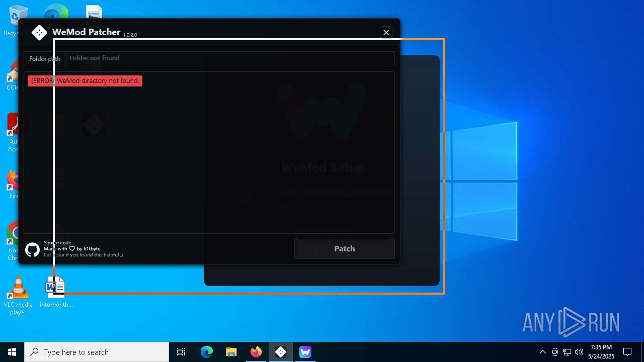Open the Firefox desktop shortcut
The image size is (644, 362).
13,185
